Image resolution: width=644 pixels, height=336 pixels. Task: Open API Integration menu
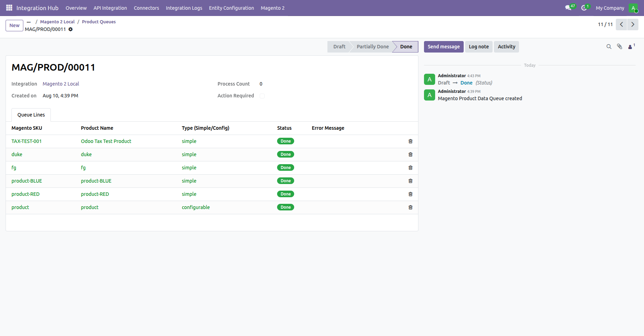click(110, 8)
